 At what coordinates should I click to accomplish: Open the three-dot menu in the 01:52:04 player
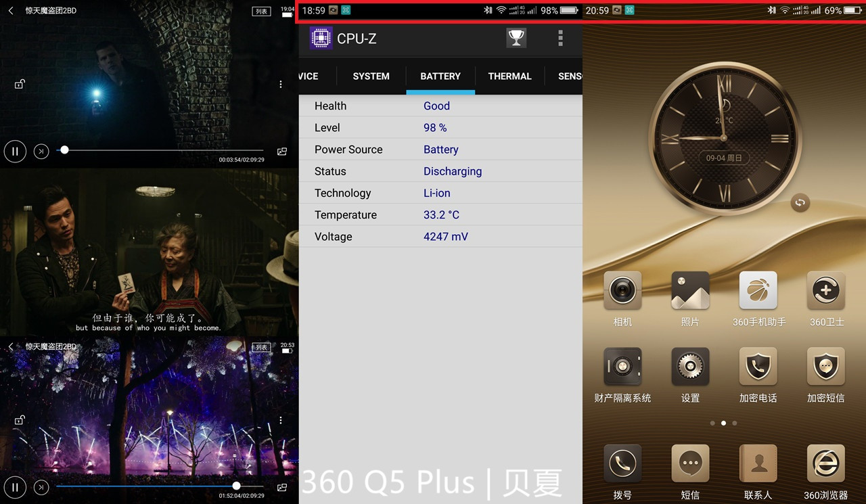coord(281,420)
